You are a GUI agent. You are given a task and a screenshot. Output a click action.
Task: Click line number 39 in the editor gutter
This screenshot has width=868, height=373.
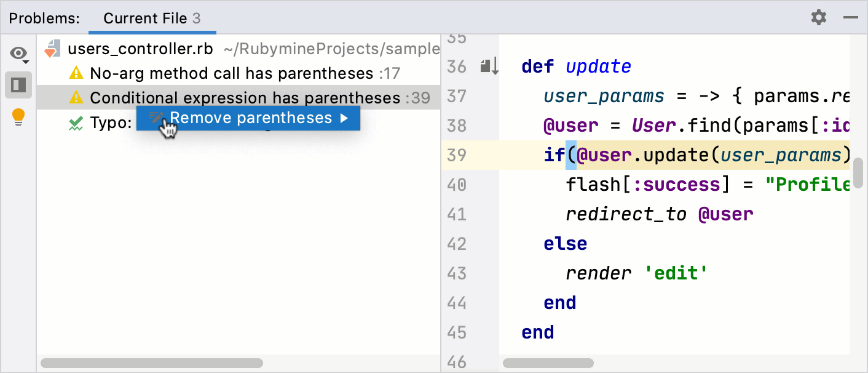point(456,155)
